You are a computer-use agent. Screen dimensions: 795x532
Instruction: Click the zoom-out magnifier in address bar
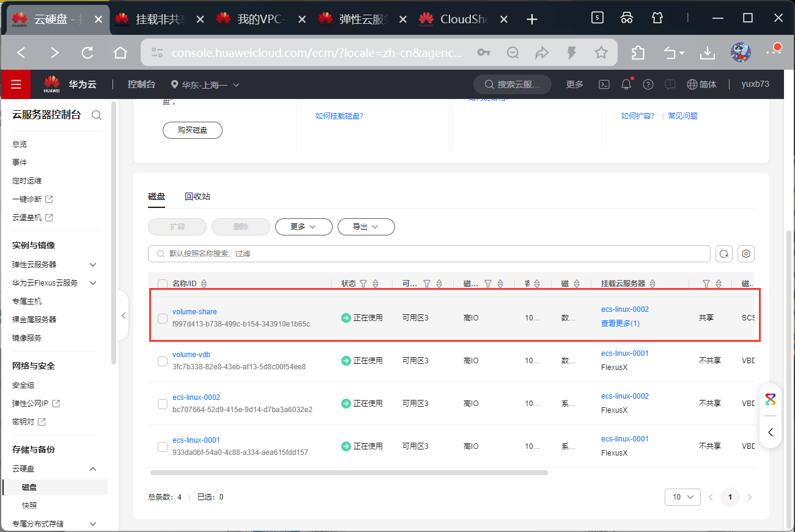tap(513, 53)
